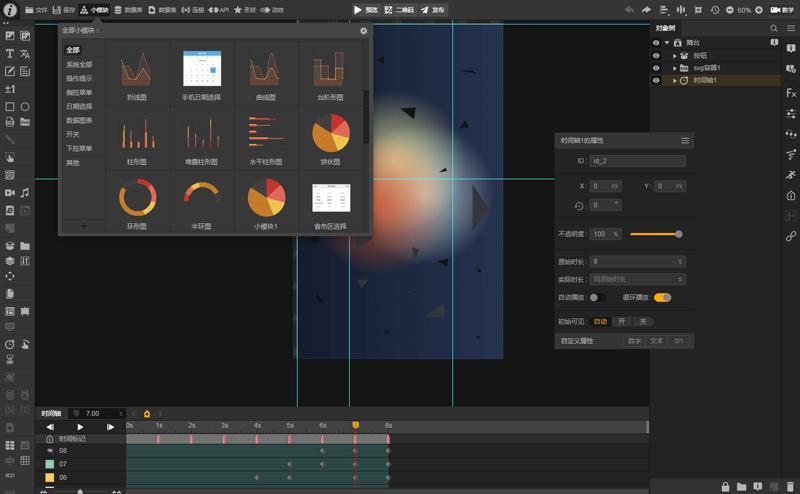Disable the loop playback toggle switch
This screenshot has height=494, width=800.
662,298
